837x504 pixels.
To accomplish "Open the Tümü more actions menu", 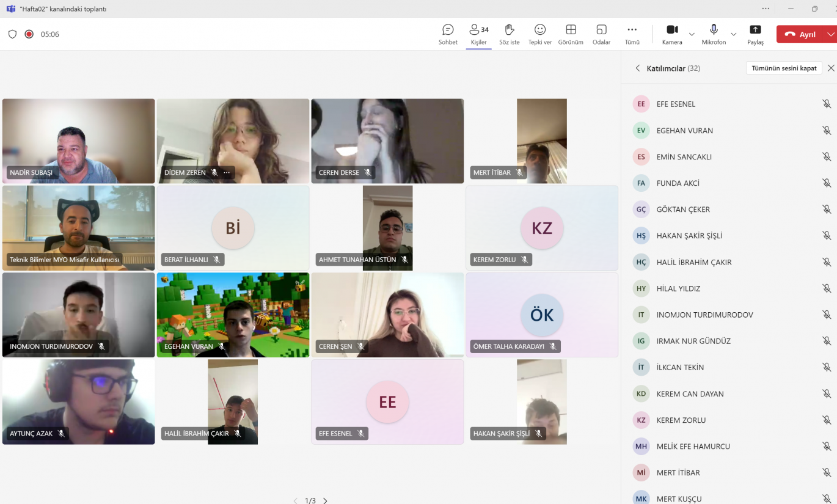I will [632, 34].
